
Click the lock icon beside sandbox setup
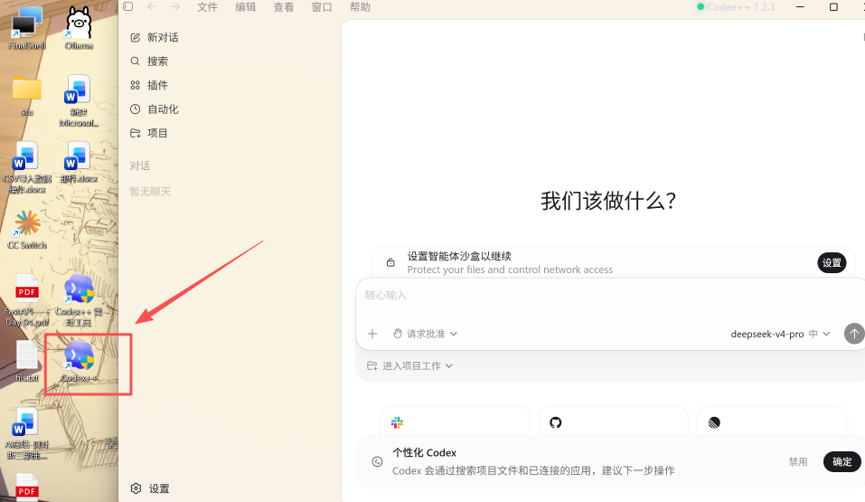click(391, 263)
